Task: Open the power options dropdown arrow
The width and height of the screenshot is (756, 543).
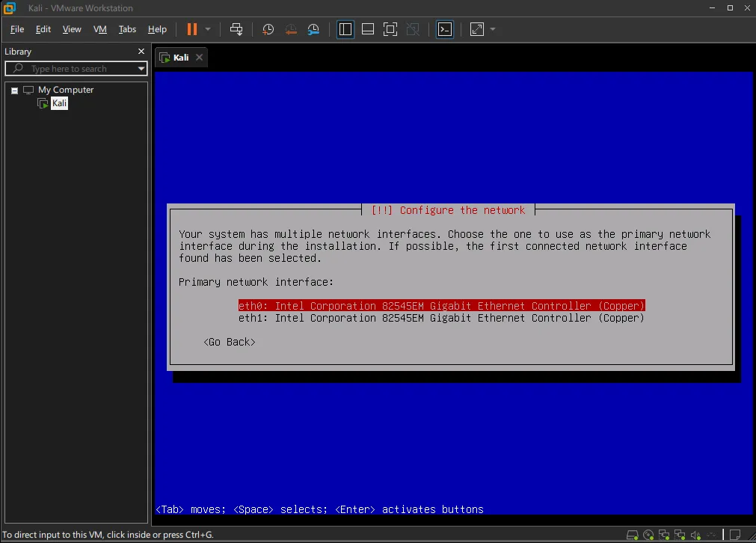Action: pyautogui.click(x=208, y=29)
